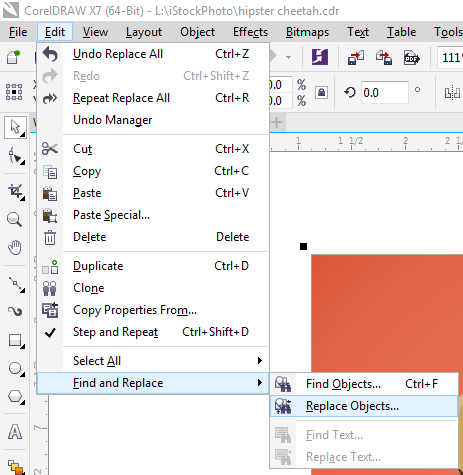Choose Paste from the Edit menu
Screen dimensions: 463x475
pyautogui.click(x=153, y=193)
